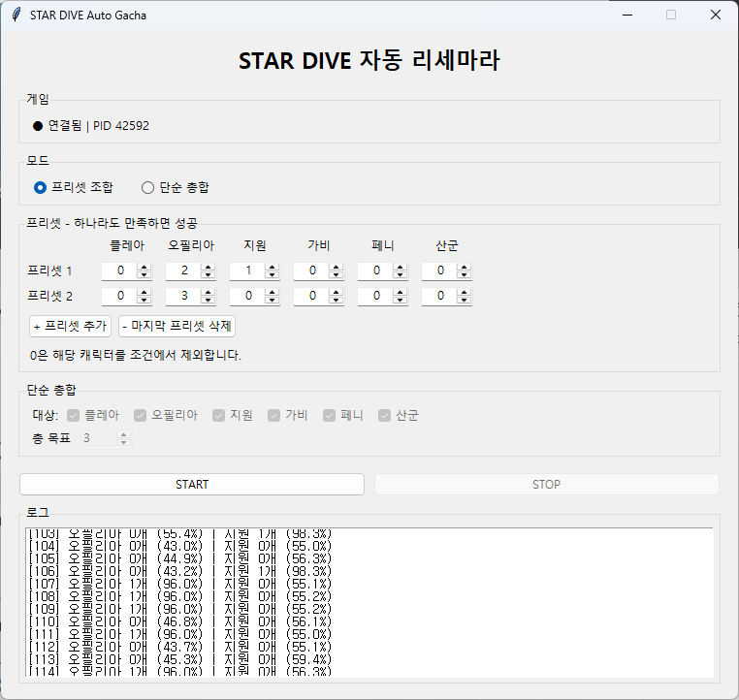Click inside the 로그 text area
Image resolution: width=739 pixels, height=700 pixels.
369,603
